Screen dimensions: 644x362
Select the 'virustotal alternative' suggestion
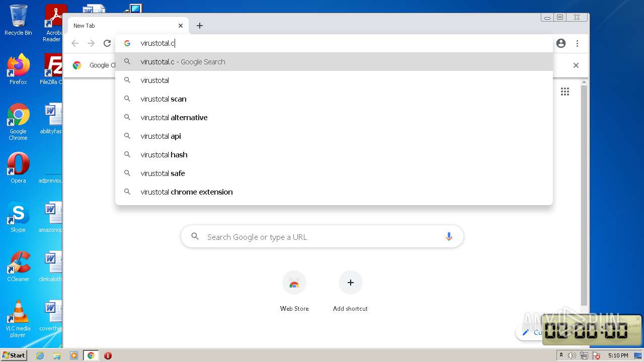coord(334,118)
